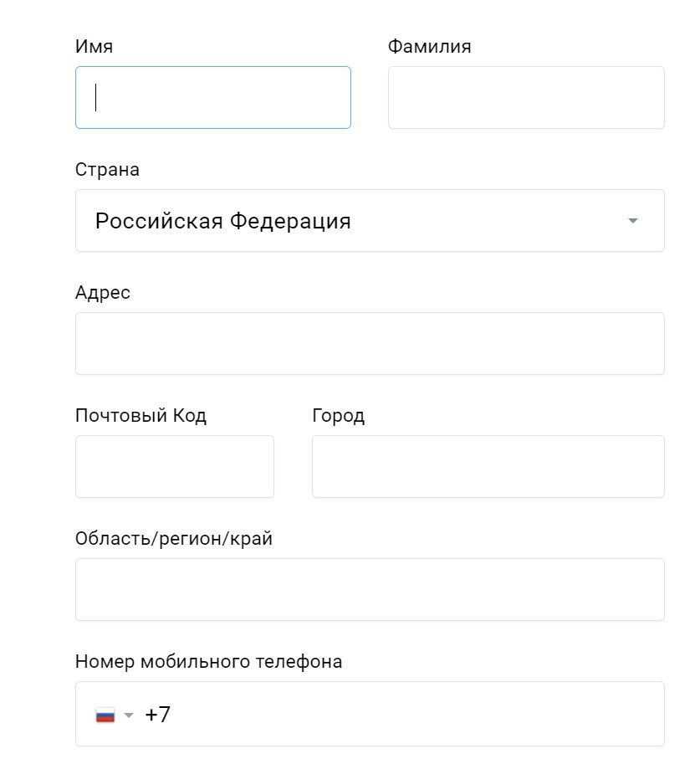The height and width of the screenshot is (759, 700).
Task: Click the +7 country code text
Action: pos(157,715)
